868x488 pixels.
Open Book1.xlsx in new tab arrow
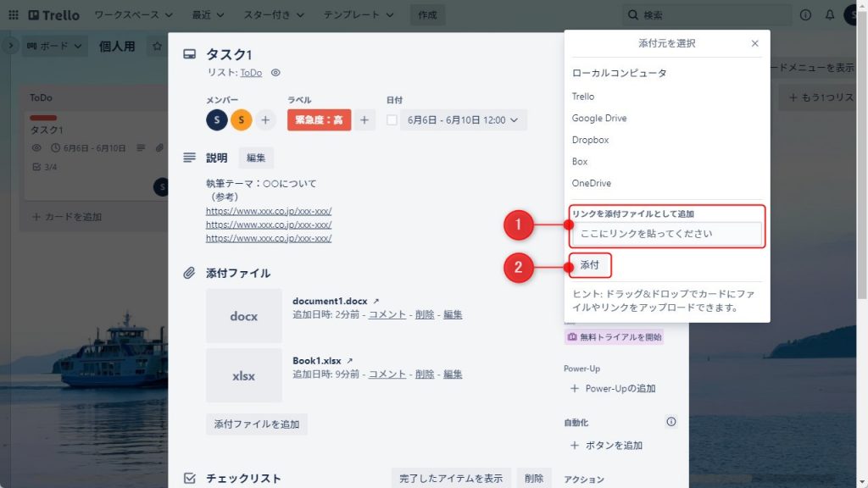pyautogui.click(x=349, y=361)
